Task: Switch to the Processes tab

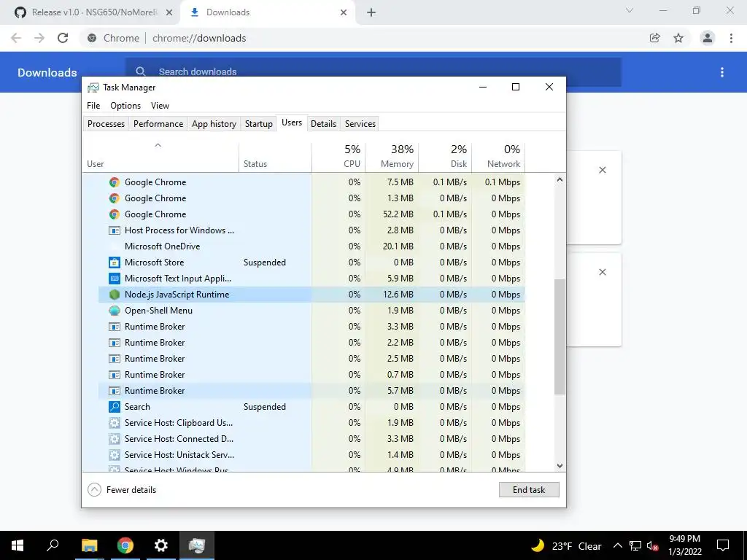Action: click(107, 124)
